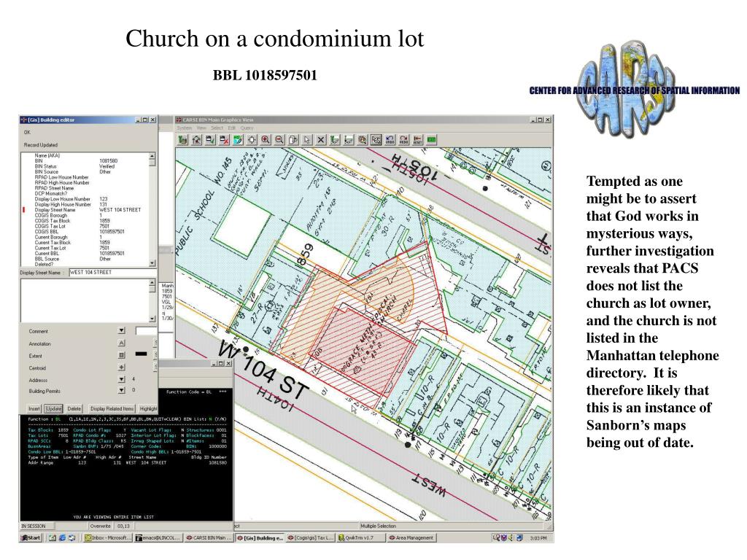Click the Undo toolbar icon
Image resolution: width=747 pixels, height=560 pixels.
click(x=390, y=139)
